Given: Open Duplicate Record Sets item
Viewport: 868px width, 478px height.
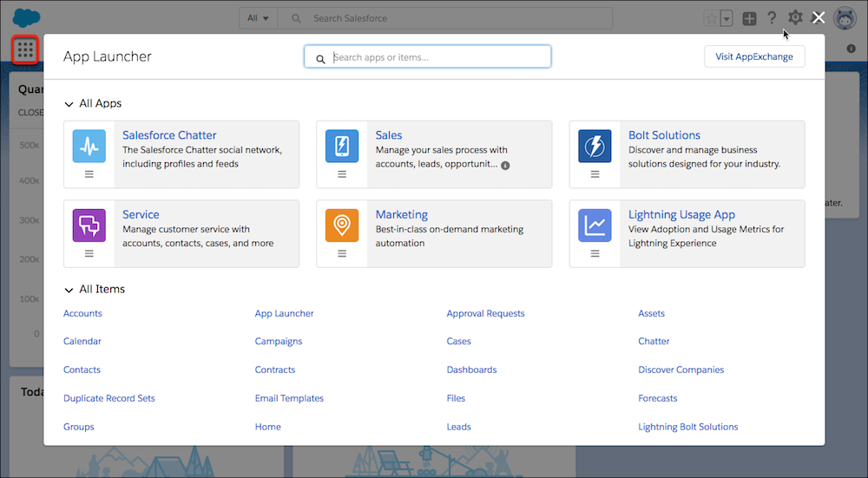Looking at the screenshot, I should pos(109,398).
